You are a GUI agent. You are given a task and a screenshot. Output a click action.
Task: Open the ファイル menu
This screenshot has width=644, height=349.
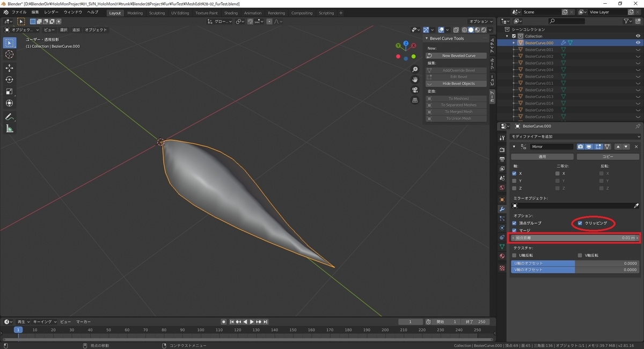[x=19, y=12]
